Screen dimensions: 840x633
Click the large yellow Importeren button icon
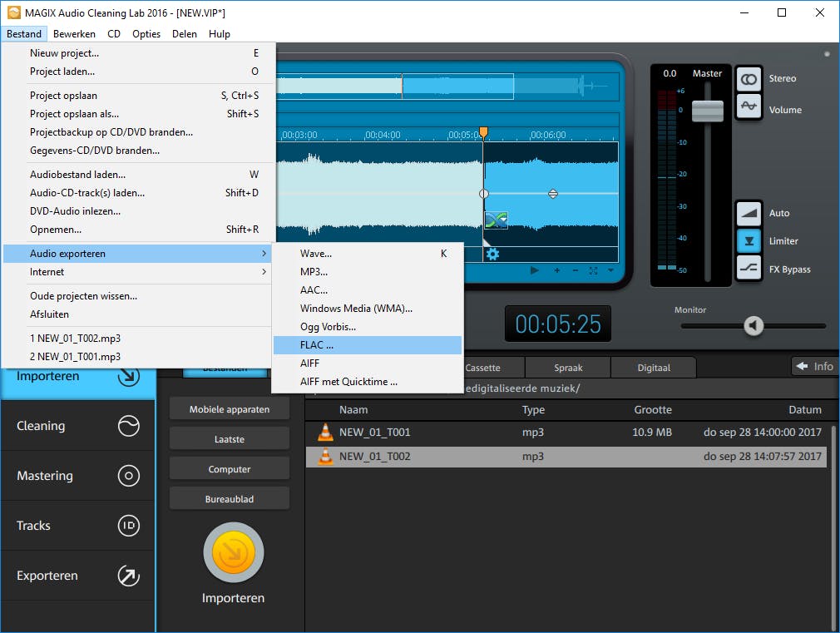pyautogui.click(x=233, y=553)
